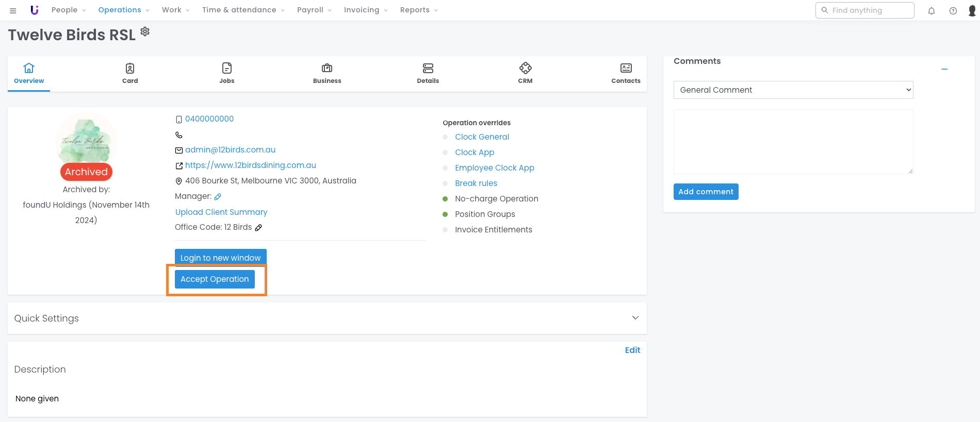Toggle the No-charge Operation override
The height and width of the screenshot is (422, 980).
coord(445,199)
